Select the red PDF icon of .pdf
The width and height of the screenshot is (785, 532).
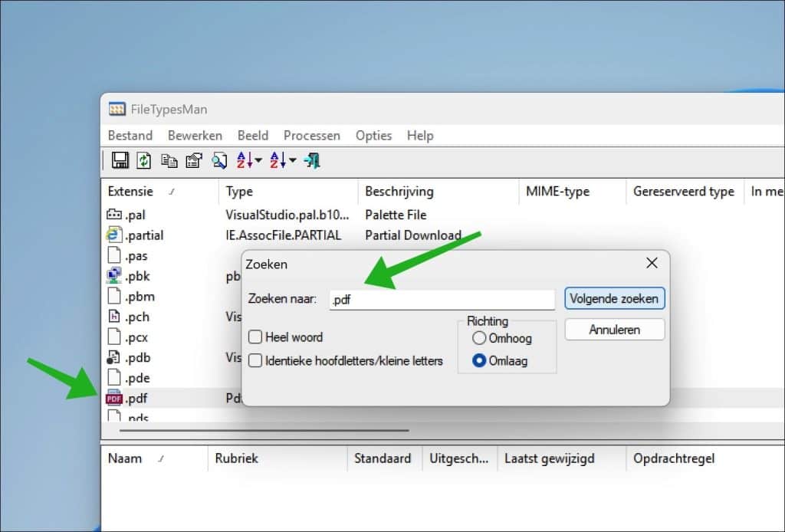114,398
